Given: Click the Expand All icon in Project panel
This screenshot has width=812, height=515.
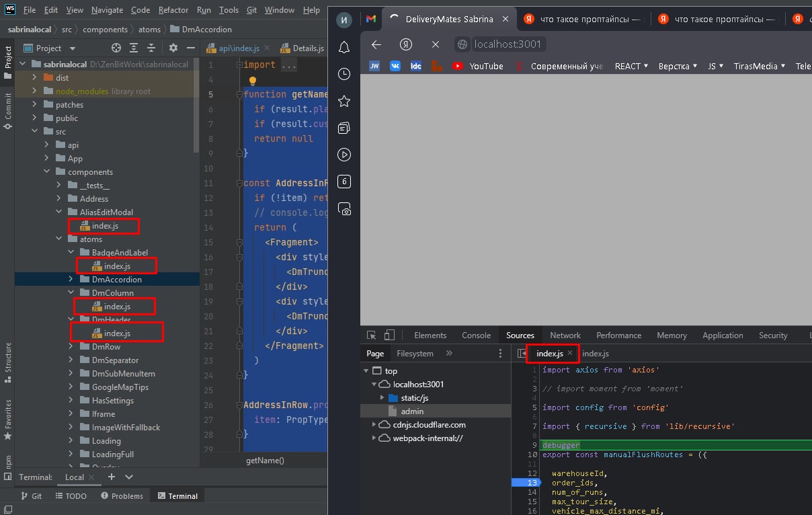Looking at the screenshot, I should [x=134, y=48].
